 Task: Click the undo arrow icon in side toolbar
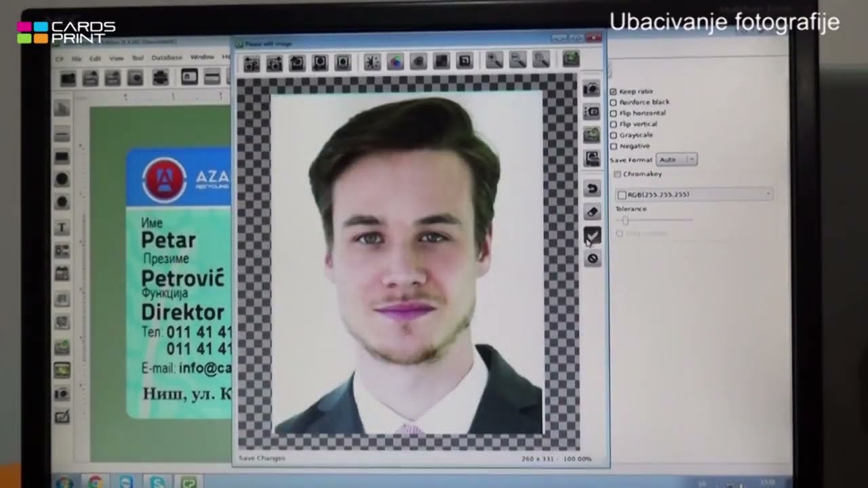592,188
